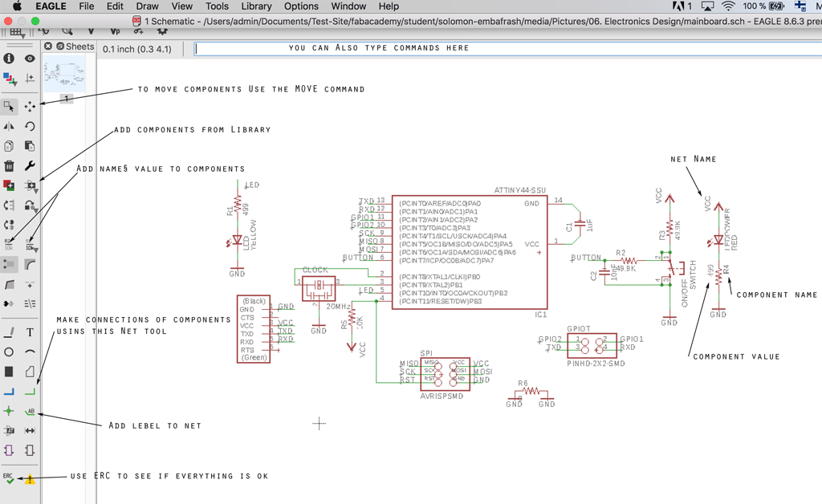Activate the Show (eye) tool
This screenshot has width=822, height=504.
[x=30, y=58]
